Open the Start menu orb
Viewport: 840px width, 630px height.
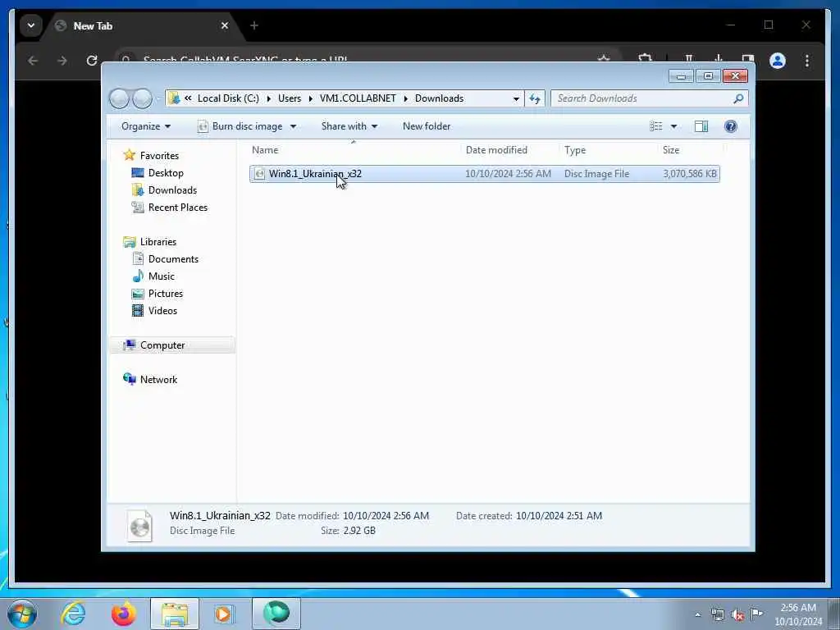pos(22,614)
